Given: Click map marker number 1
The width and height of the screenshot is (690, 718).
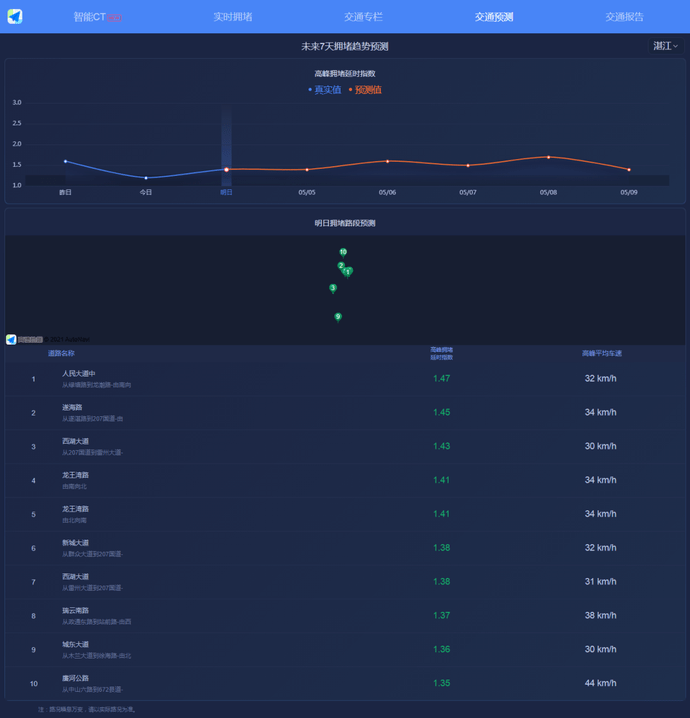Looking at the screenshot, I should [348, 271].
